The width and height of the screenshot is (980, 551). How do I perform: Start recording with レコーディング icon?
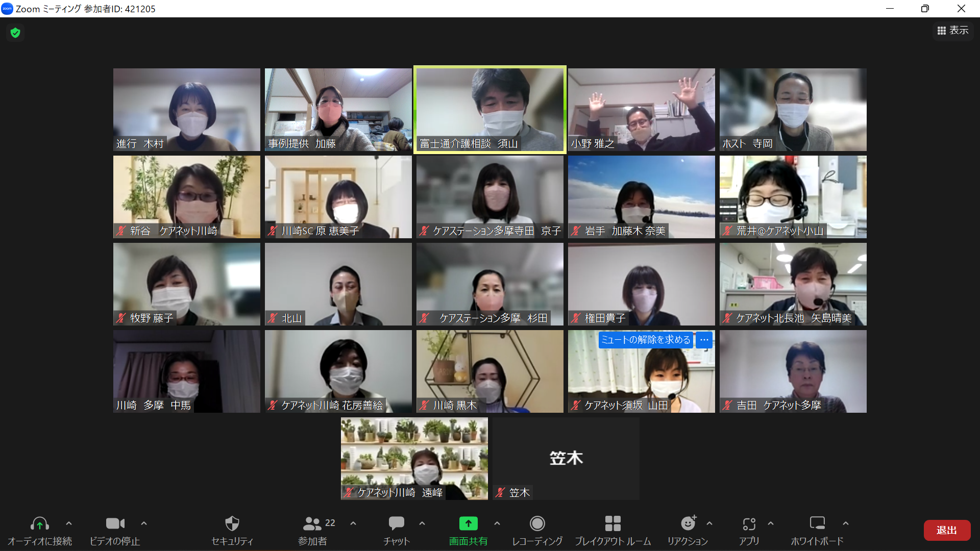tap(537, 523)
